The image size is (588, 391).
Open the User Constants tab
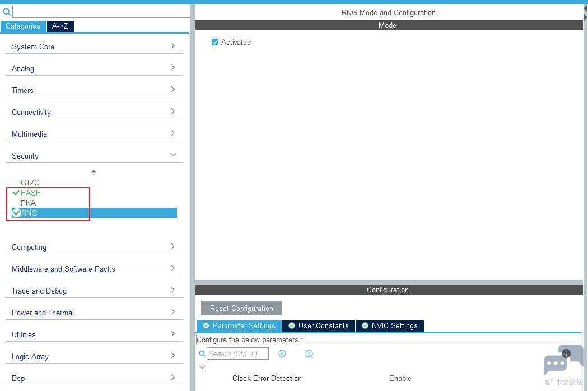(319, 325)
